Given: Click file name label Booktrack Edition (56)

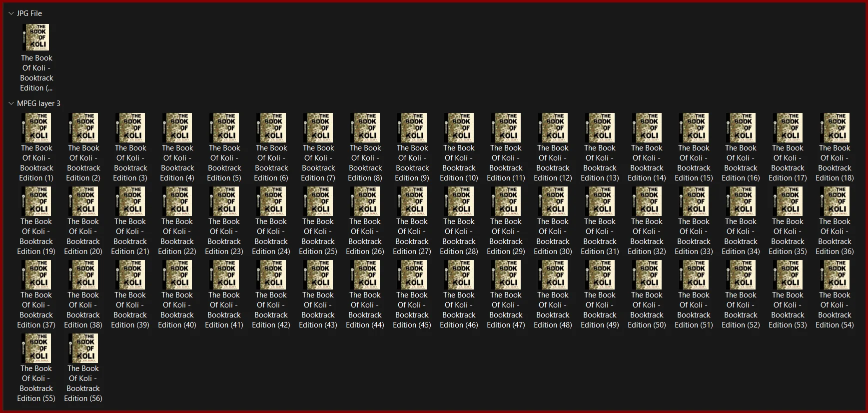Looking at the screenshot, I should tap(83, 383).
